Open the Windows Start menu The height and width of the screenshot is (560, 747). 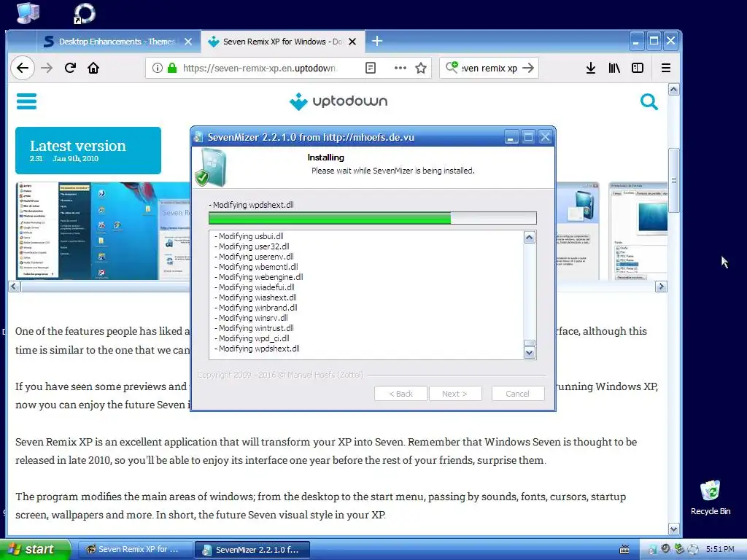(x=35, y=550)
